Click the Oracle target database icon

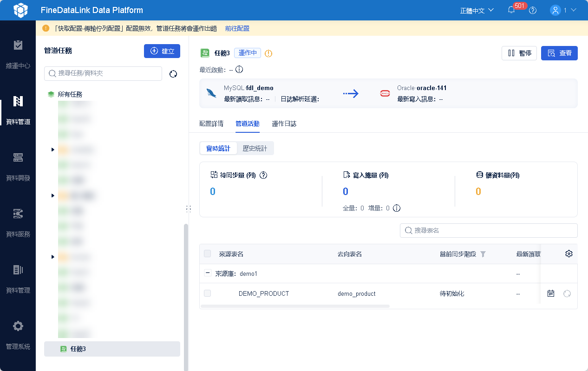(385, 93)
